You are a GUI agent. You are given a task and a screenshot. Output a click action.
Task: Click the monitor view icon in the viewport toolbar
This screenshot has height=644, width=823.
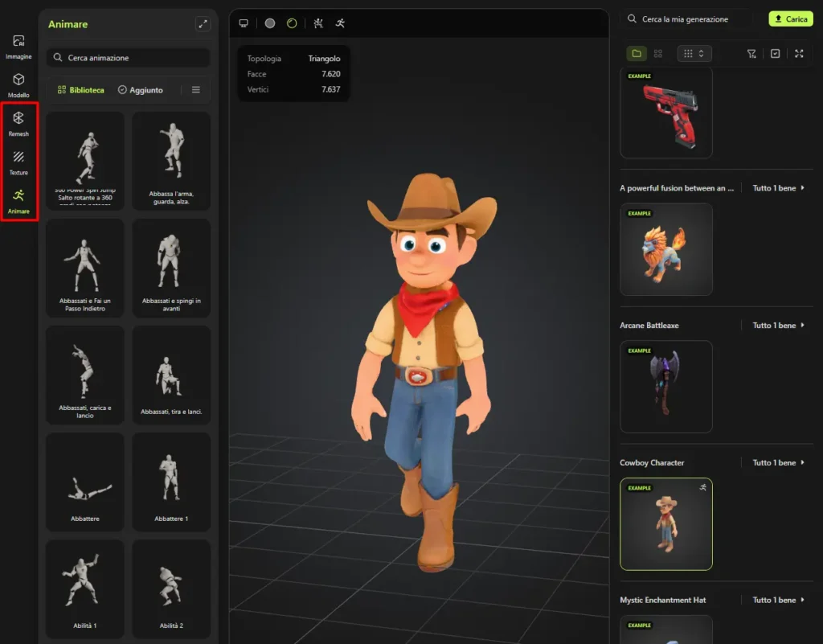pos(244,23)
